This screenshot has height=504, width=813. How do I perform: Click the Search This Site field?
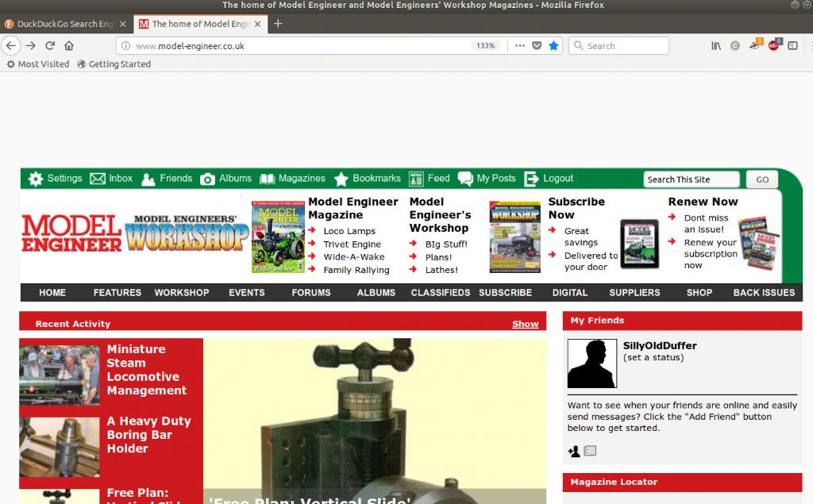(692, 179)
